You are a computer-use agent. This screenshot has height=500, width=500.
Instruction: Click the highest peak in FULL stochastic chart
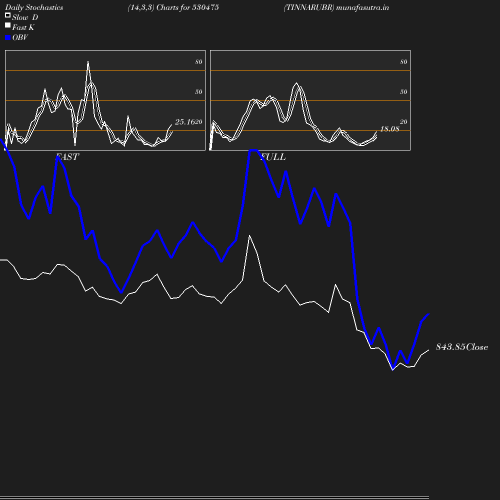[296, 84]
